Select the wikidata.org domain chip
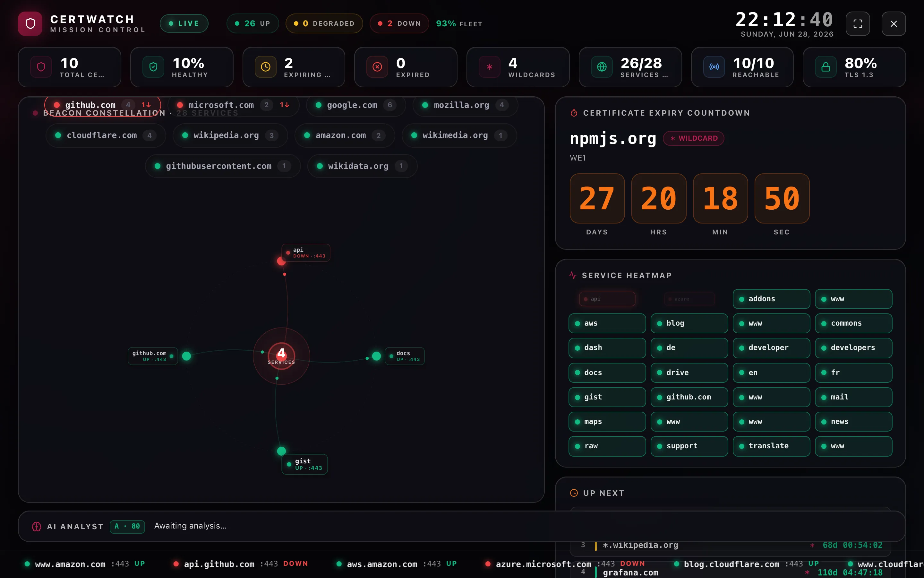This screenshot has width=924, height=578. (362, 166)
